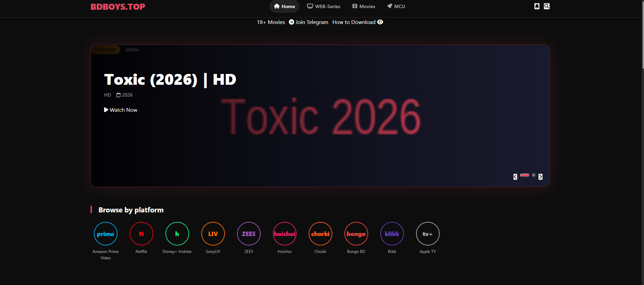Image resolution: width=644 pixels, height=285 pixels.
Task: Open the ZEE5 platform icon
Action: pos(249,234)
